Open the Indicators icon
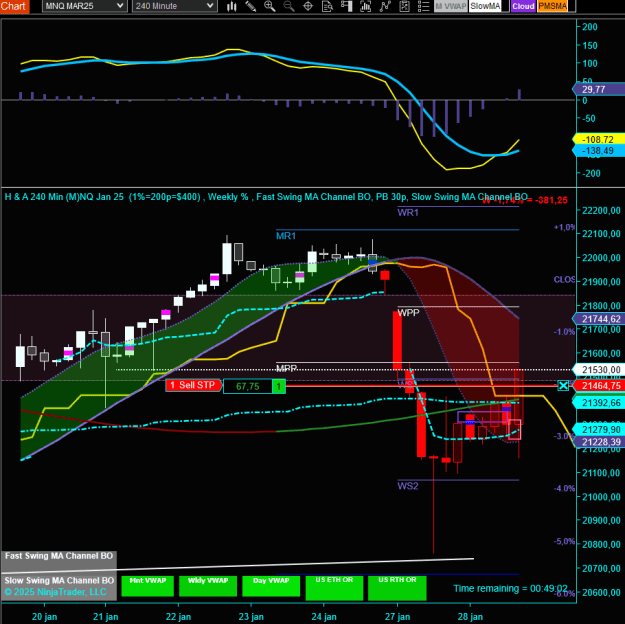The width and height of the screenshot is (625, 624). (x=385, y=6)
